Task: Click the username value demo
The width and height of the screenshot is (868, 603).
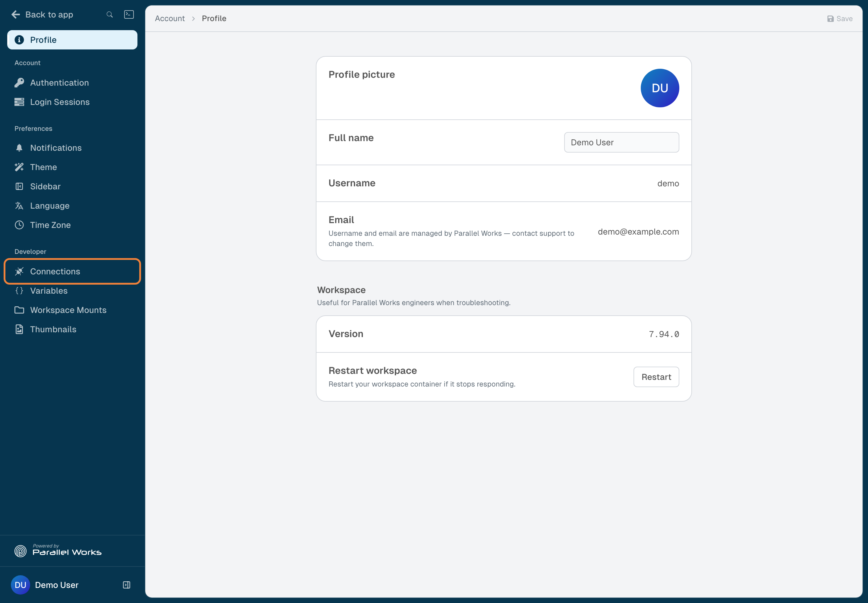Action: (x=668, y=183)
